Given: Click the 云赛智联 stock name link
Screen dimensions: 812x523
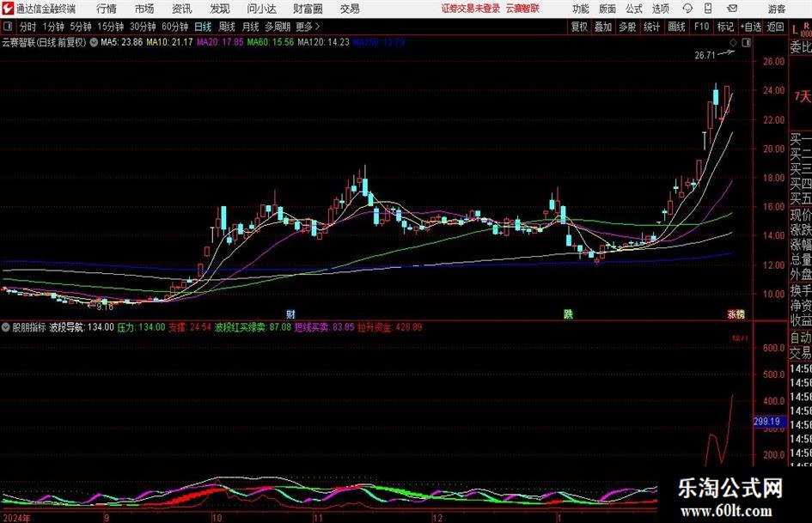Looking at the screenshot, I should pos(522,9).
